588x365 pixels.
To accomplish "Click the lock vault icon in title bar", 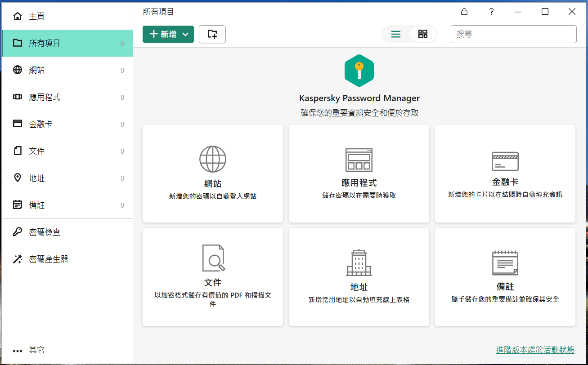I will coord(464,12).
